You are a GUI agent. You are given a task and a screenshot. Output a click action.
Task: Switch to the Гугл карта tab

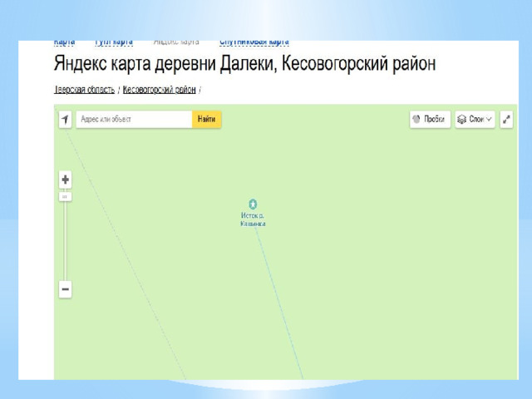(x=114, y=42)
